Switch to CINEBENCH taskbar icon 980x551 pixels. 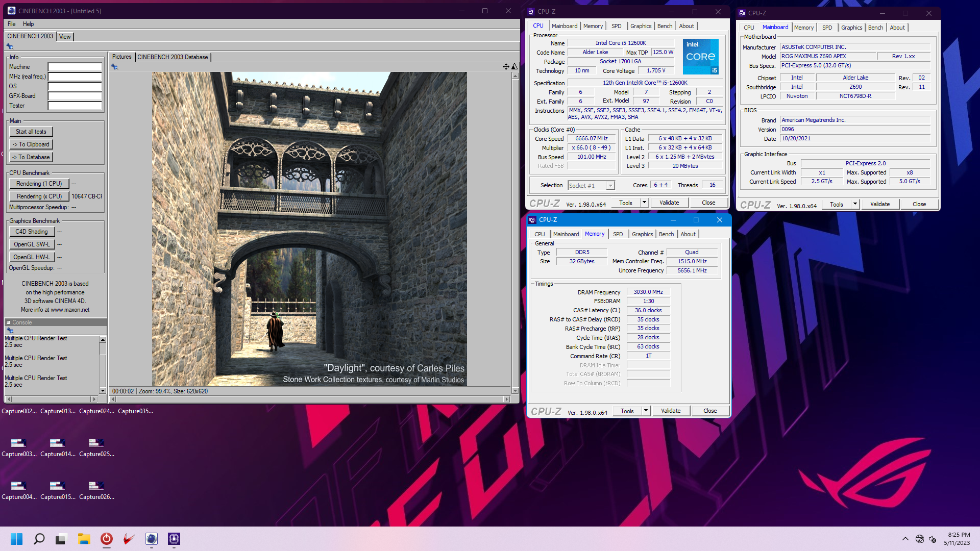tap(152, 539)
